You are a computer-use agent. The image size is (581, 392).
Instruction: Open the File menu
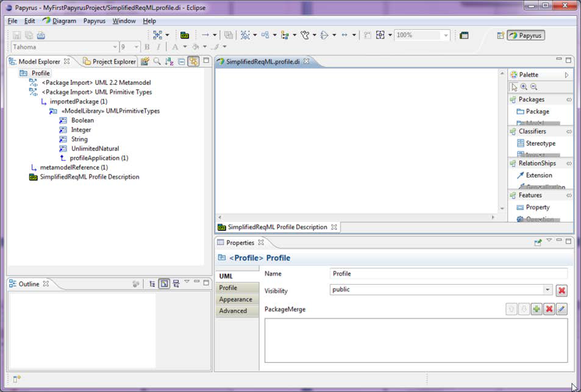point(13,21)
